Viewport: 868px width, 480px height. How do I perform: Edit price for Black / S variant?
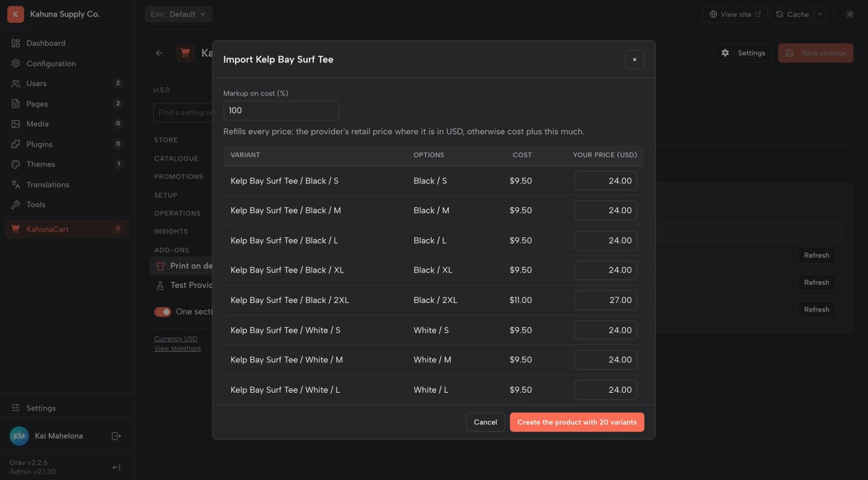coord(606,181)
